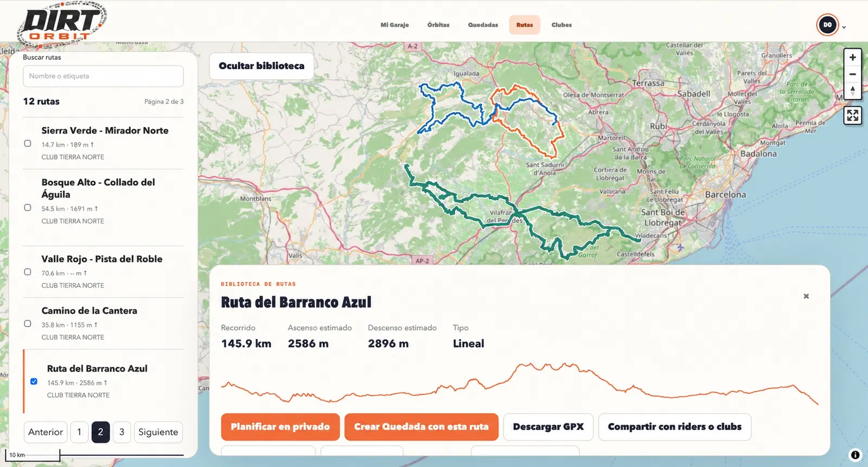Viewport: 868px width, 467px height.
Task: Zoom out on the map
Action: [853, 74]
